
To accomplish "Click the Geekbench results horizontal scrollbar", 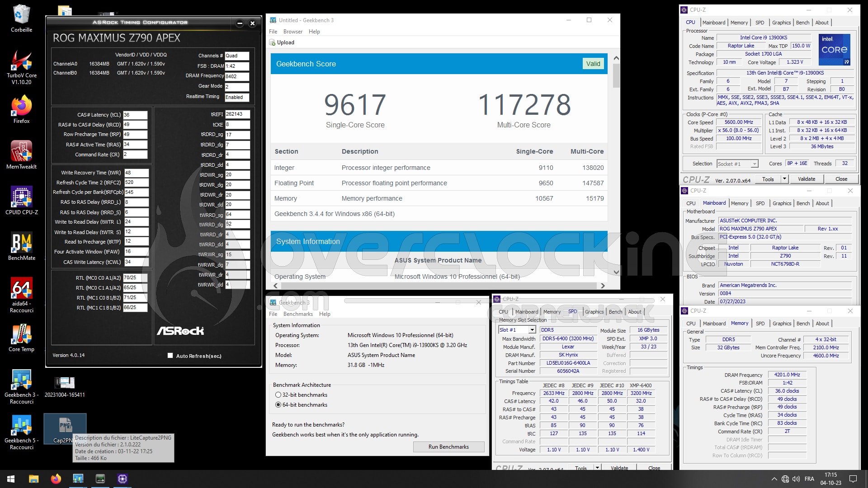I will [439, 286].
